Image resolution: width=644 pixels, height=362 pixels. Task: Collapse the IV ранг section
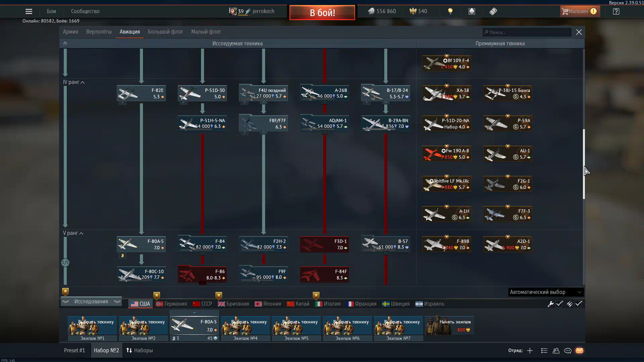(x=73, y=82)
